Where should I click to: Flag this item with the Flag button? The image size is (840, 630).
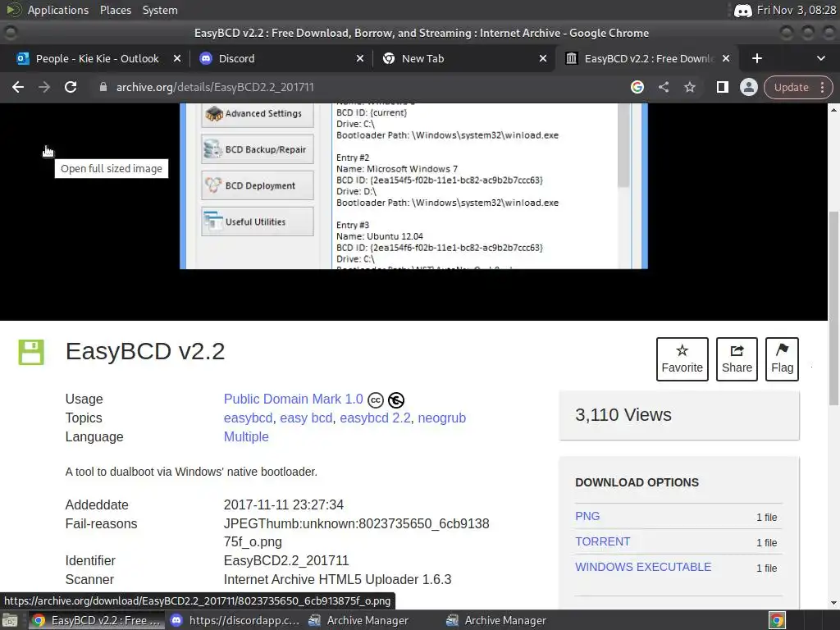pyautogui.click(x=782, y=359)
